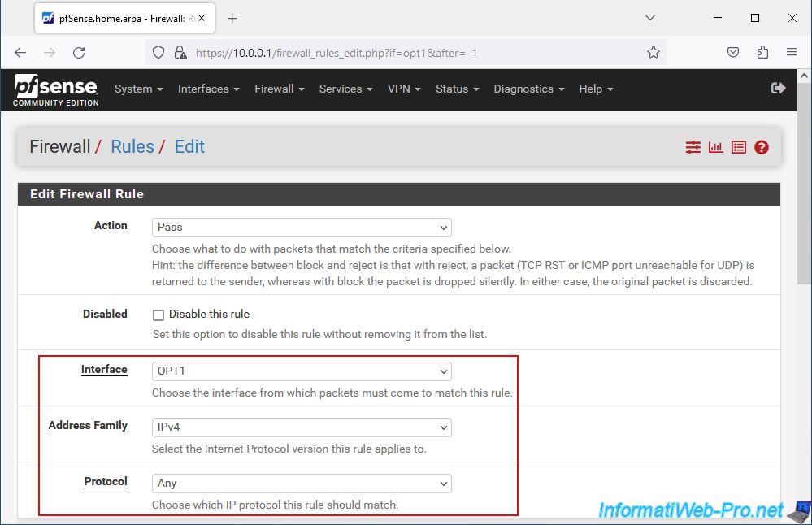Viewport: 812px width, 525px height.
Task: Open related log entries list icon
Action: [x=739, y=148]
